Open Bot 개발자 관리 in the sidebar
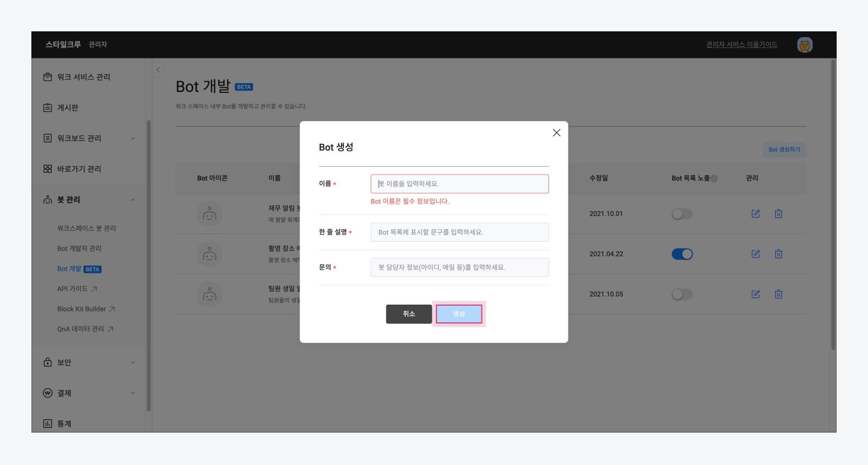 [x=79, y=249]
